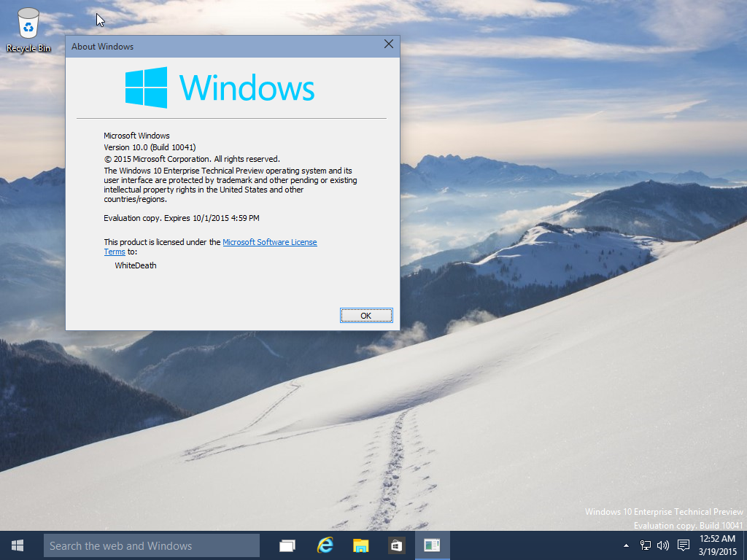Screen dimensions: 747x560
Task: Open the notification center tray icon
Action: click(684, 545)
